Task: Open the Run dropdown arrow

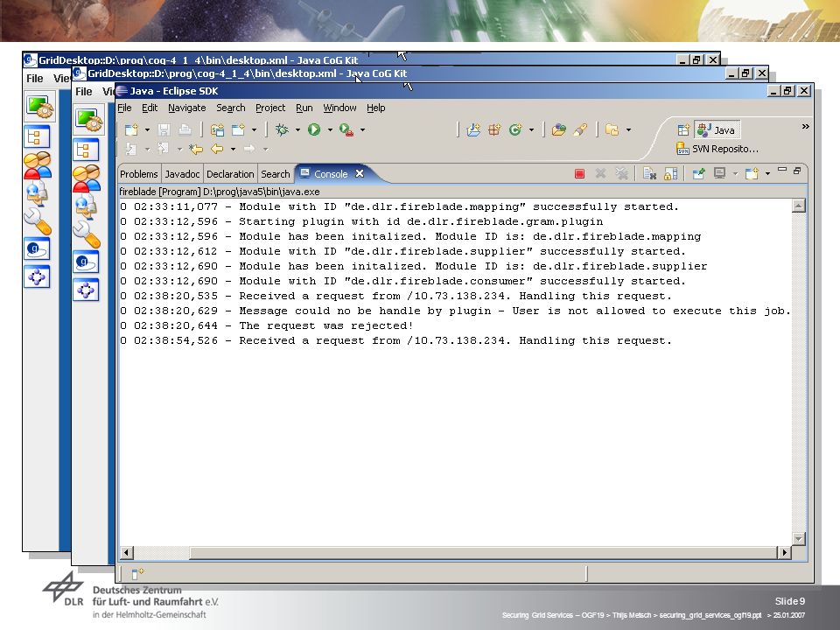Action: coord(330,130)
